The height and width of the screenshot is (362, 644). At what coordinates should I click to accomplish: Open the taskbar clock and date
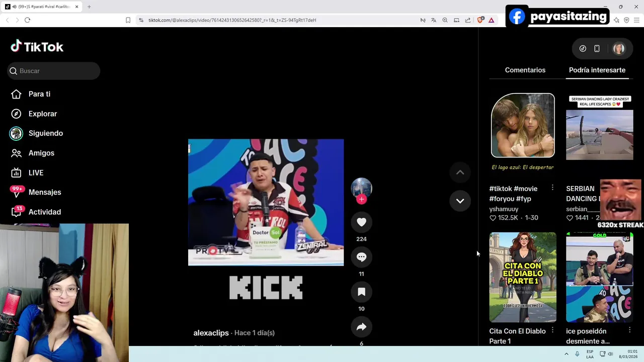coord(628,354)
